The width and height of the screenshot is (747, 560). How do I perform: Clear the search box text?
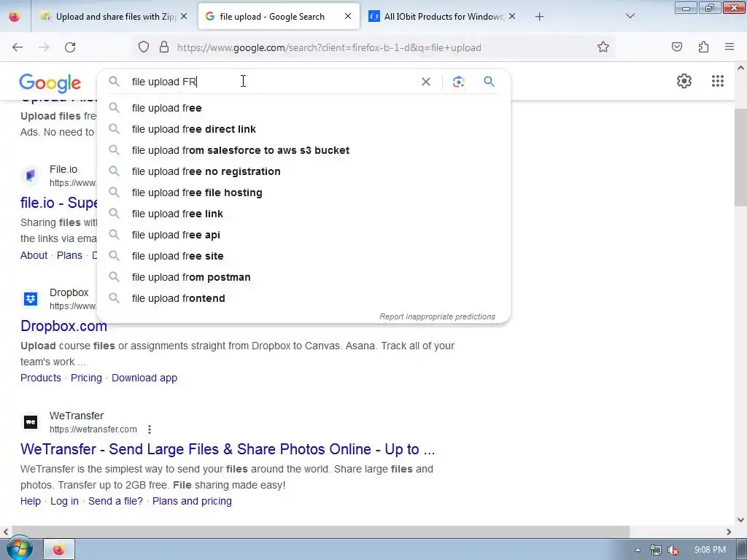426,82
